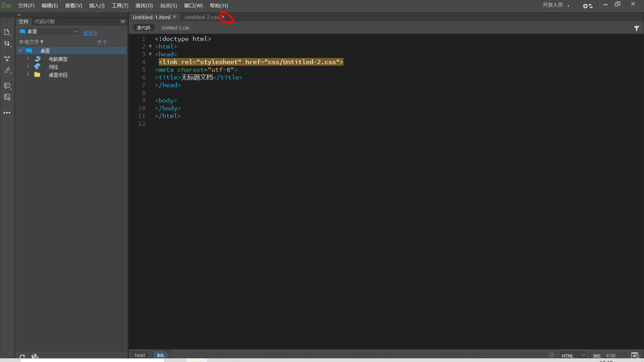Click the remote server icon beside refresh

click(x=35, y=356)
